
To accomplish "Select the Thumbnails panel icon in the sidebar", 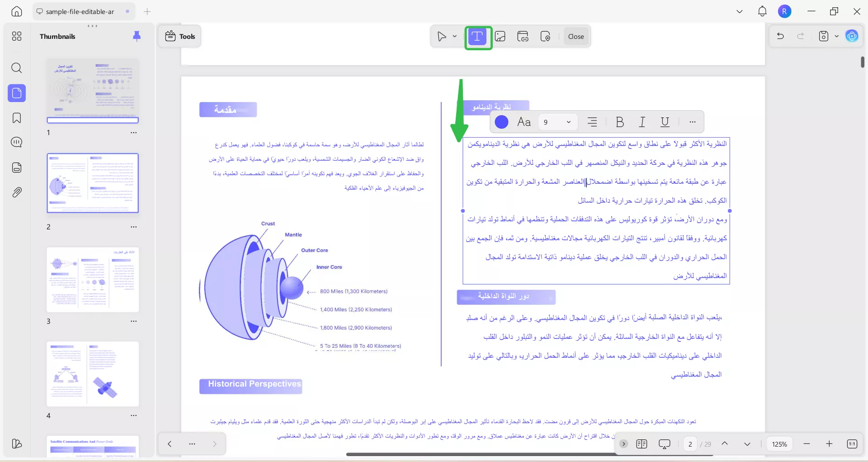I will pos(17,93).
